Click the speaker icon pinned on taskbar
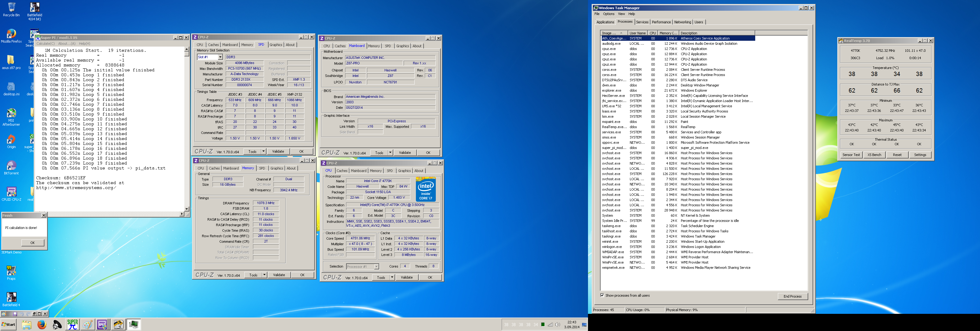Image resolution: width=980 pixels, height=331 pixels. pyautogui.click(x=57, y=325)
